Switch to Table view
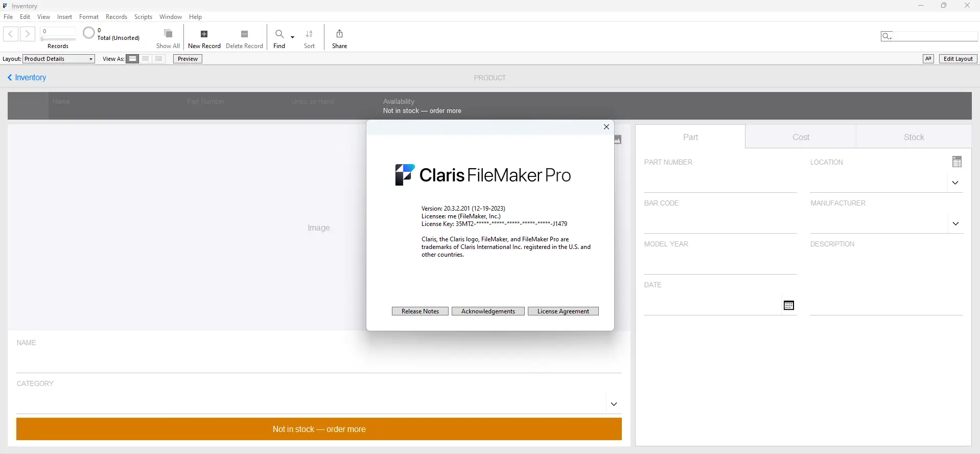Screen dimensions: 980x454 tap(159, 59)
